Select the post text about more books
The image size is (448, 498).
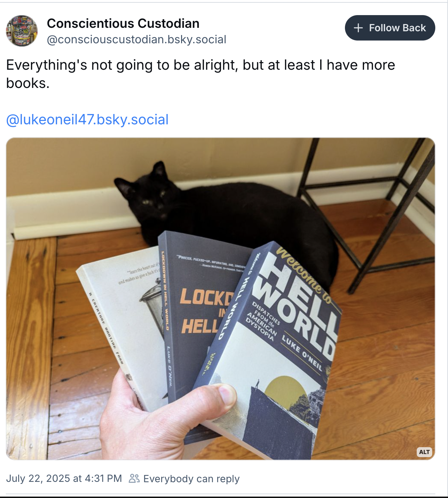tap(201, 74)
